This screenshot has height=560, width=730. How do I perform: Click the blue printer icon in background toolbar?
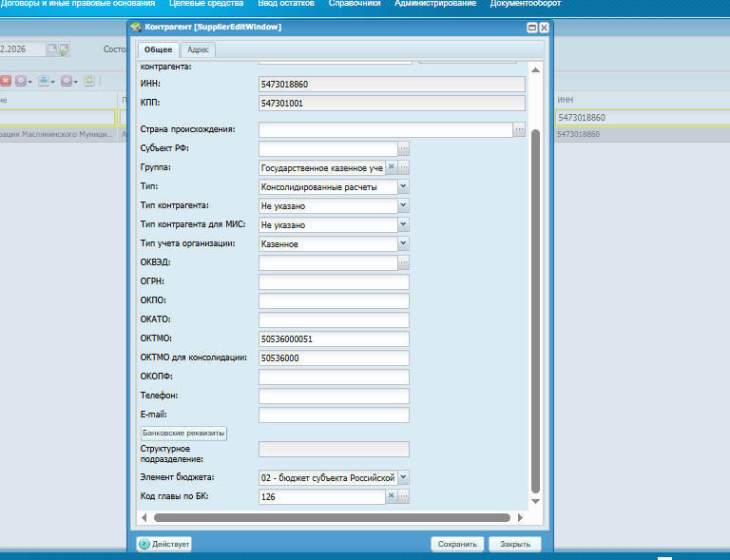tap(44, 81)
